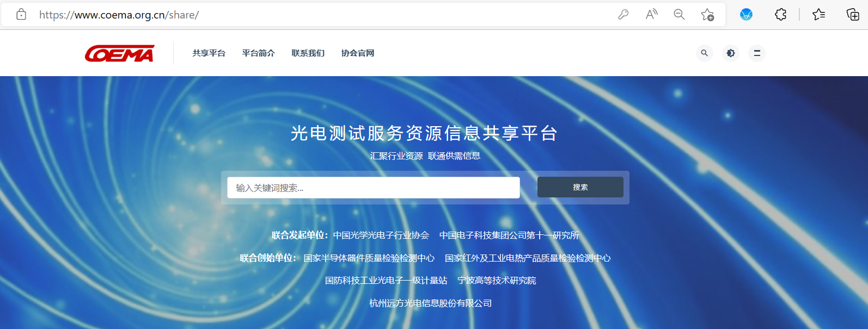The height and width of the screenshot is (329, 868).
Task: Click the 汇聚行业资源 联通供需信息 subtitle
Action: (x=425, y=156)
